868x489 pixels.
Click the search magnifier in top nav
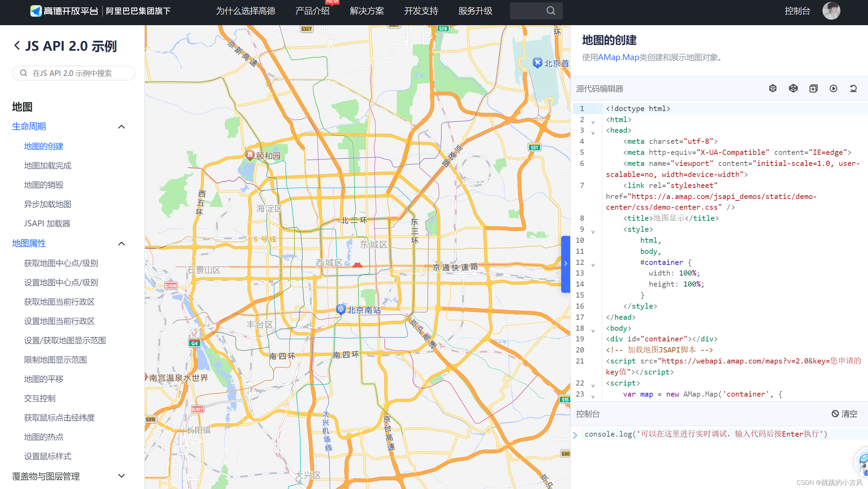click(x=551, y=11)
